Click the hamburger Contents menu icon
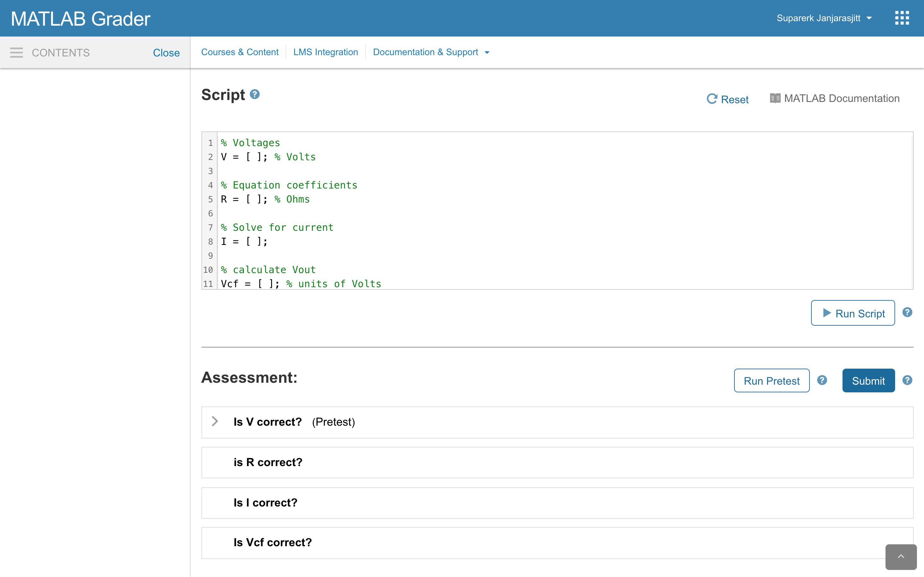Image resolution: width=924 pixels, height=577 pixels. pyautogui.click(x=16, y=53)
